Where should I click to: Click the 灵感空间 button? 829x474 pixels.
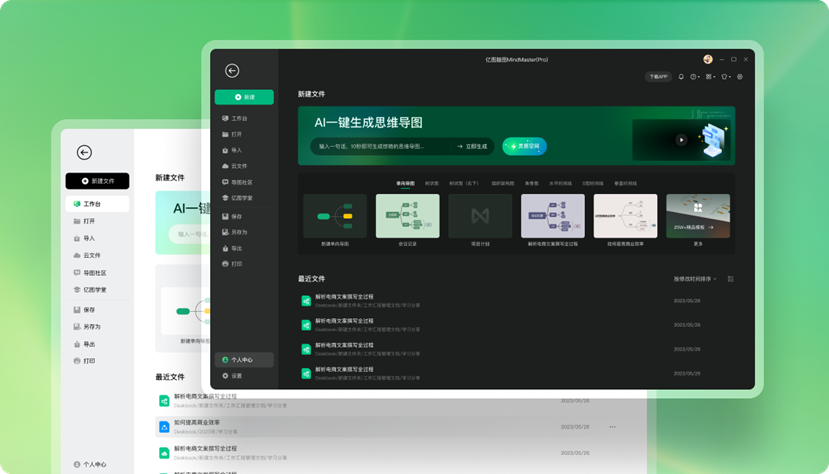(x=524, y=146)
